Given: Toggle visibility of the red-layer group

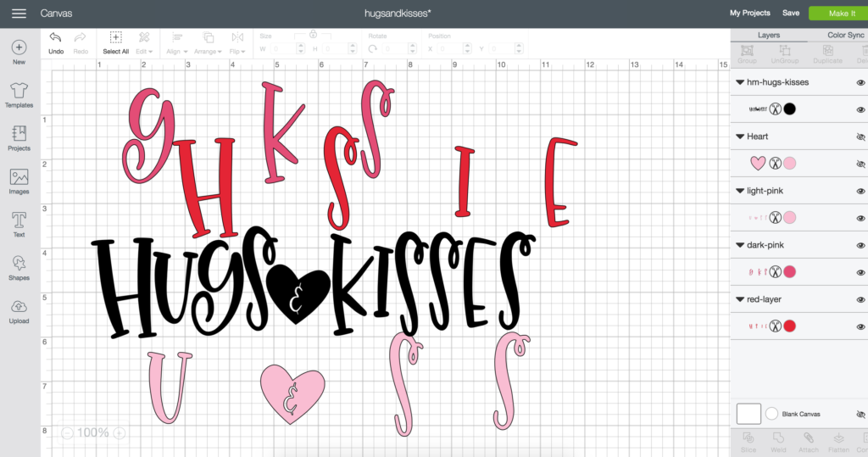Looking at the screenshot, I should point(860,299).
